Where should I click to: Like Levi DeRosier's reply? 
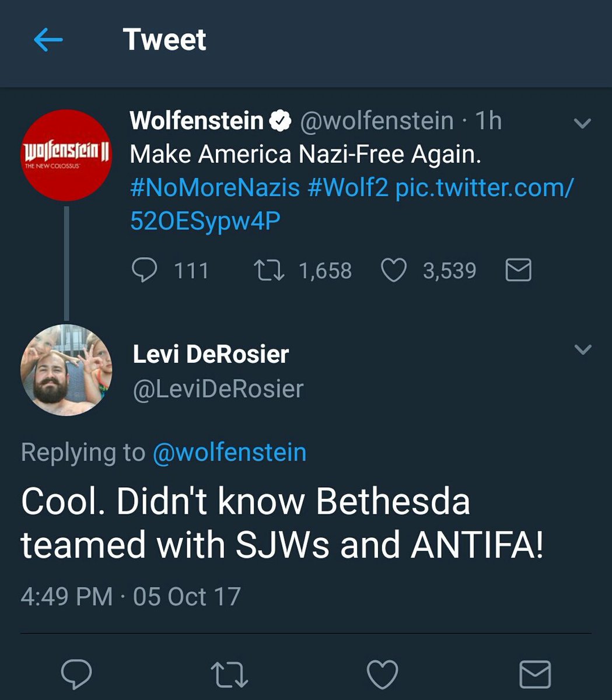[382, 674]
